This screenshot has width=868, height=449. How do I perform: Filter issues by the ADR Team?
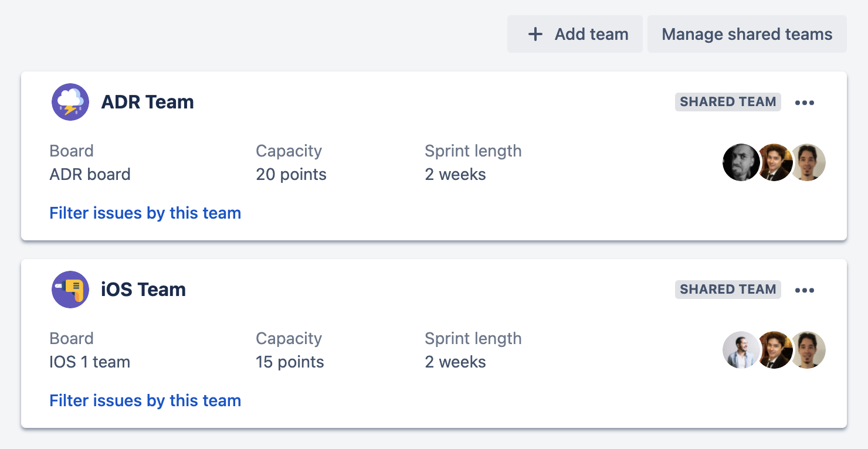145,213
